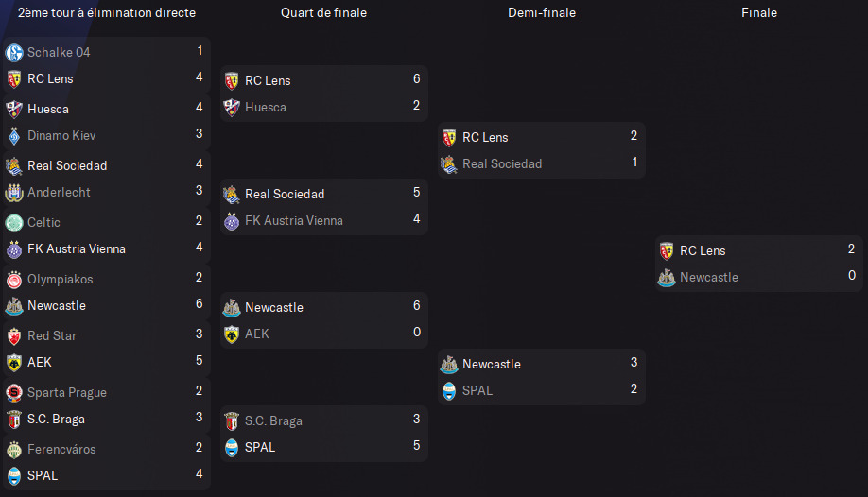Open S.C. Braga in Quart de finale
The image size is (868, 497).
pyautogui.click(x=273, y=420)
